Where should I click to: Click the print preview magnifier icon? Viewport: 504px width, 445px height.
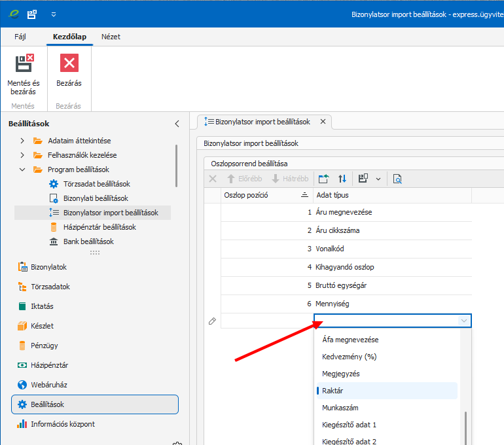pos(397,179)
